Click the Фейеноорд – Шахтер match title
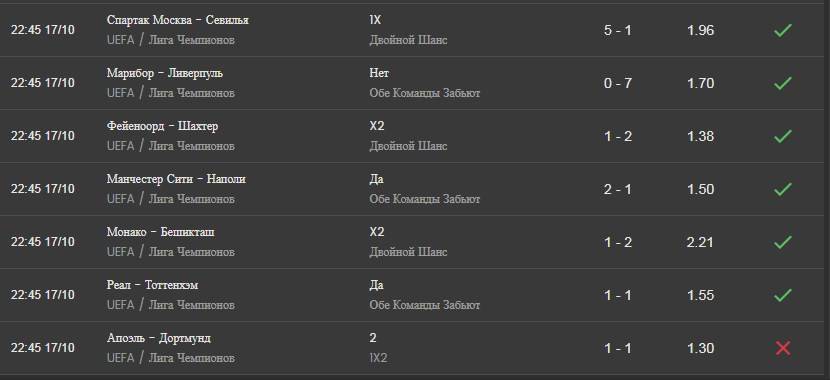The width and height of the screenshot is (830, 380). 163,126
